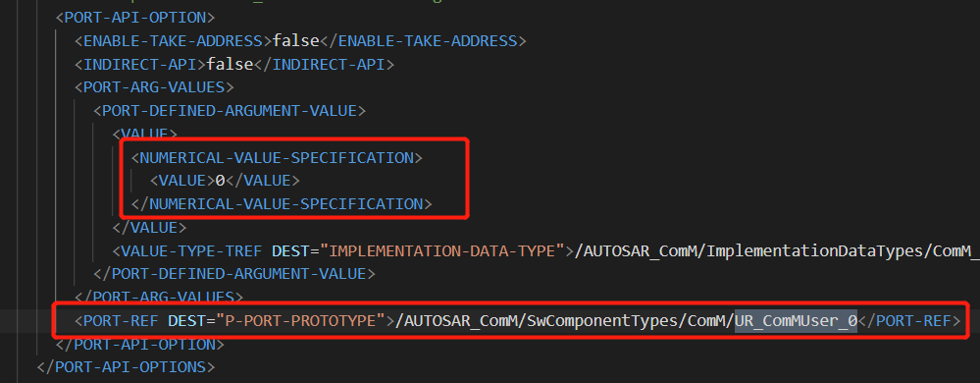
Task: Click the opening NUMERICAL-VALUE-SPECIFICATION tag
Action: [x=277, y=158]
